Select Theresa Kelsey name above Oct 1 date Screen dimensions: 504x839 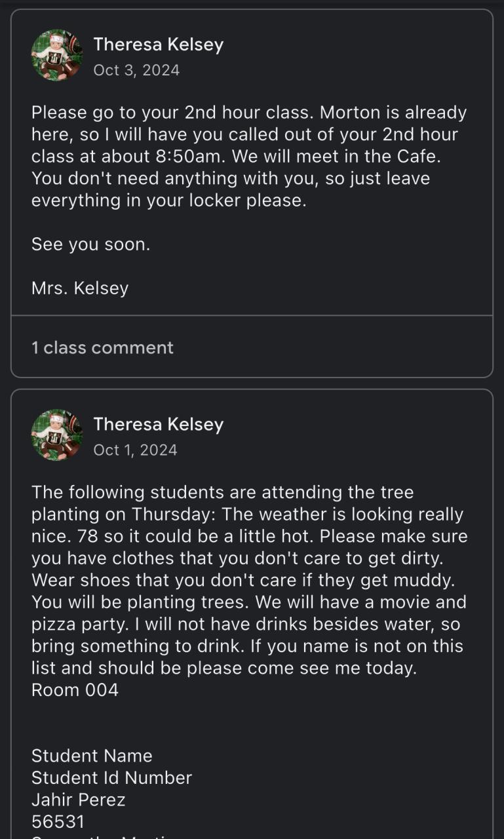pyautogui.click(x=158, y=424)
